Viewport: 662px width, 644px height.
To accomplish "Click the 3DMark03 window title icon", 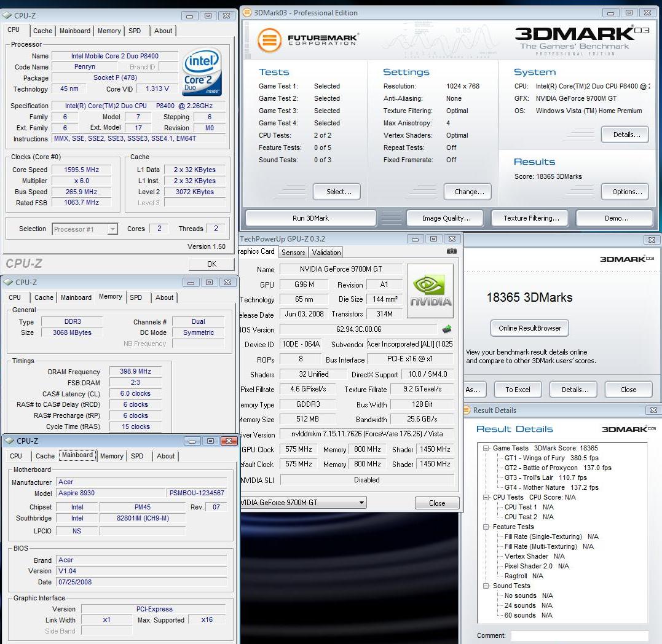I will (247, 13).
